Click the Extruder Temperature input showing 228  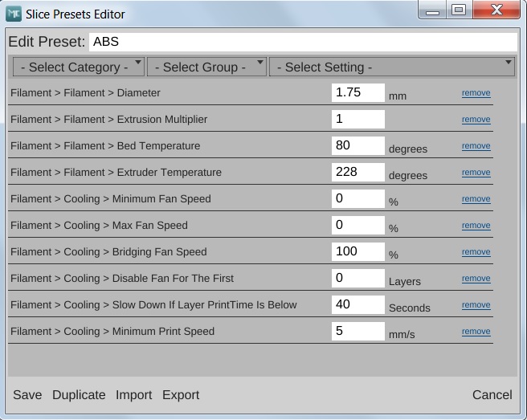point(357,172)
